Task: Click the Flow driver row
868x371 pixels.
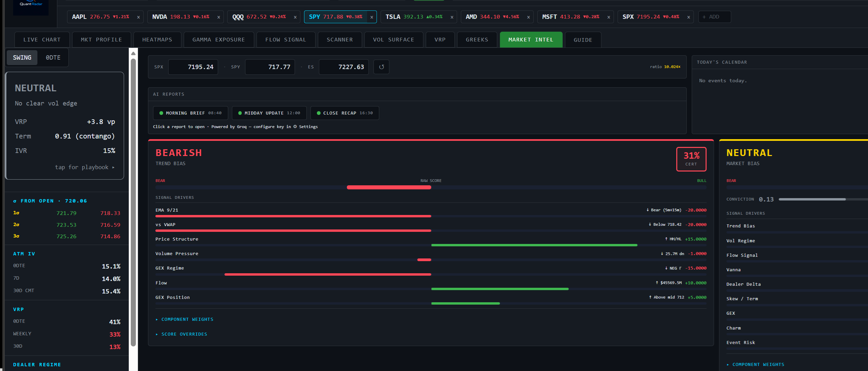Action: pyautogui.click(x=431, y=285)
